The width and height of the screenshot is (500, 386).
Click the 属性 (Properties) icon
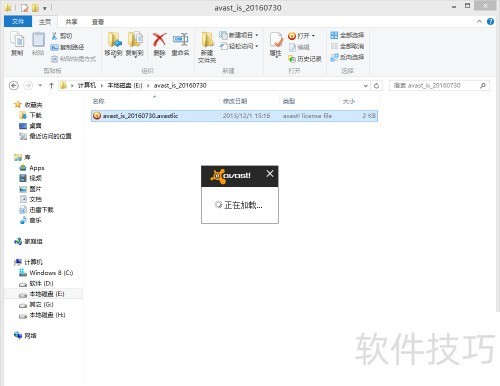[x=276, y=44]
